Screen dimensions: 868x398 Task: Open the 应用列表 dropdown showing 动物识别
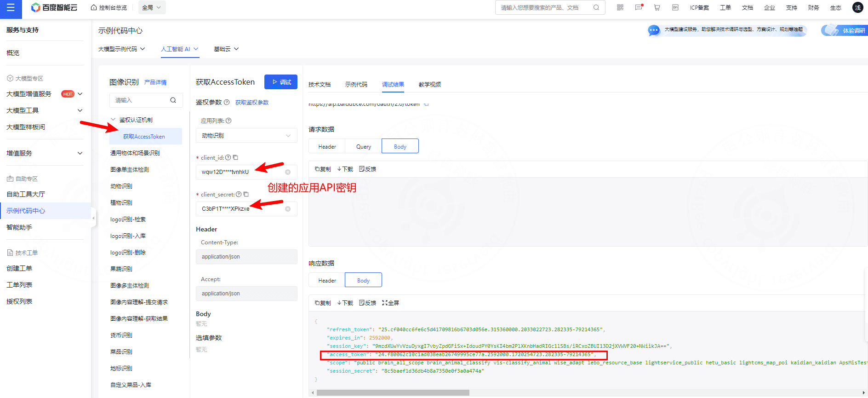[246, 135]
